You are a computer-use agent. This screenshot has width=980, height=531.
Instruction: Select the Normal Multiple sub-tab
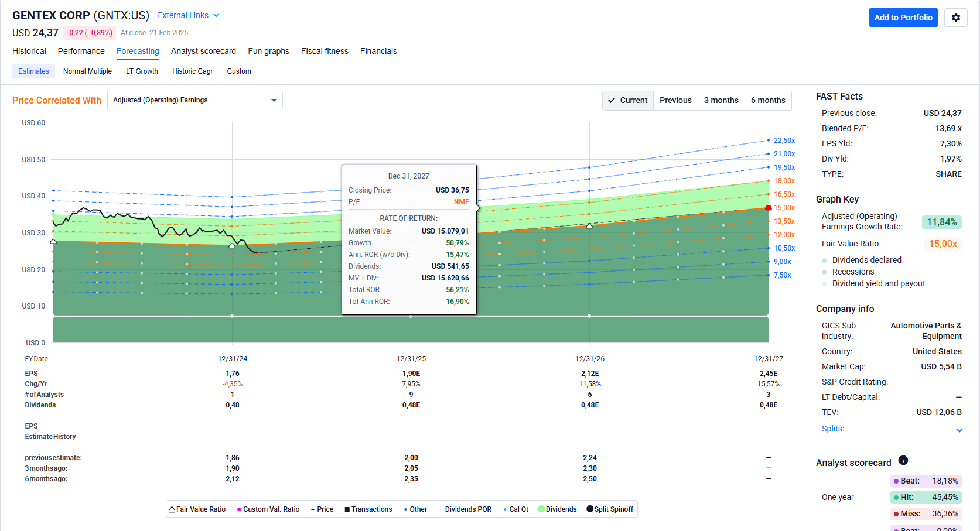pos(87,71)
